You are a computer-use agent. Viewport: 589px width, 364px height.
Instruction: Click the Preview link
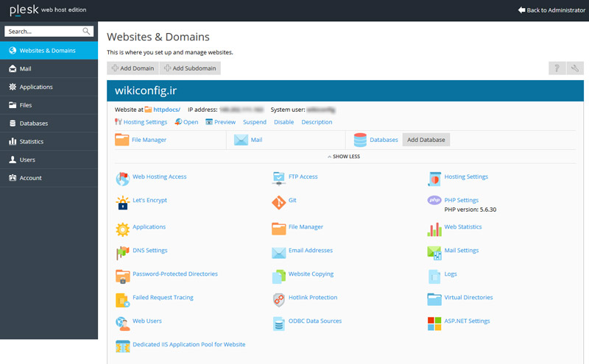coord(225,122)
